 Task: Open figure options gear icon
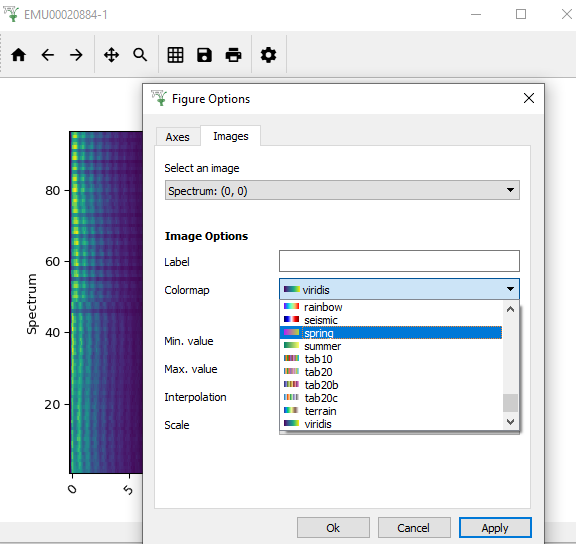click(269, 55)
